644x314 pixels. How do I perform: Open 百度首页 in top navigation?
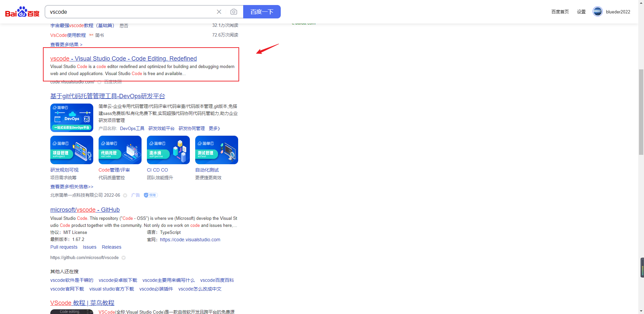(x=560, y=12)
